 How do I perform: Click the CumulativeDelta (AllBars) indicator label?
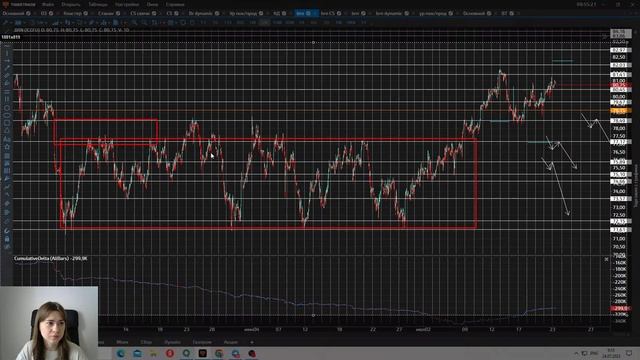click(51, 258)
